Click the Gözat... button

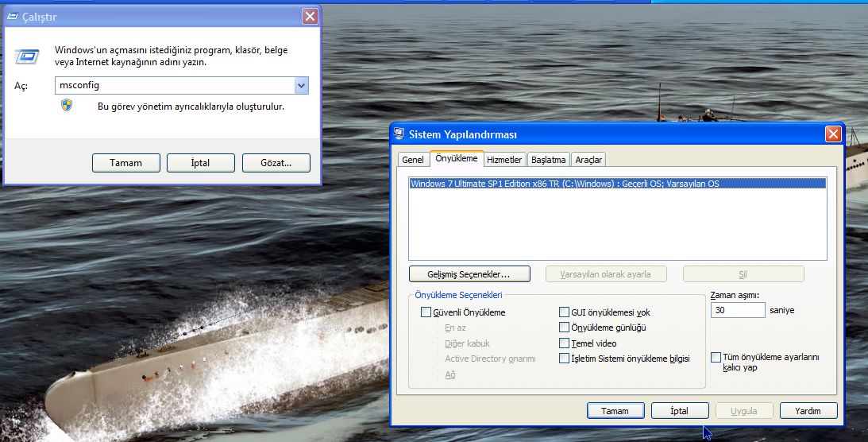276,163
